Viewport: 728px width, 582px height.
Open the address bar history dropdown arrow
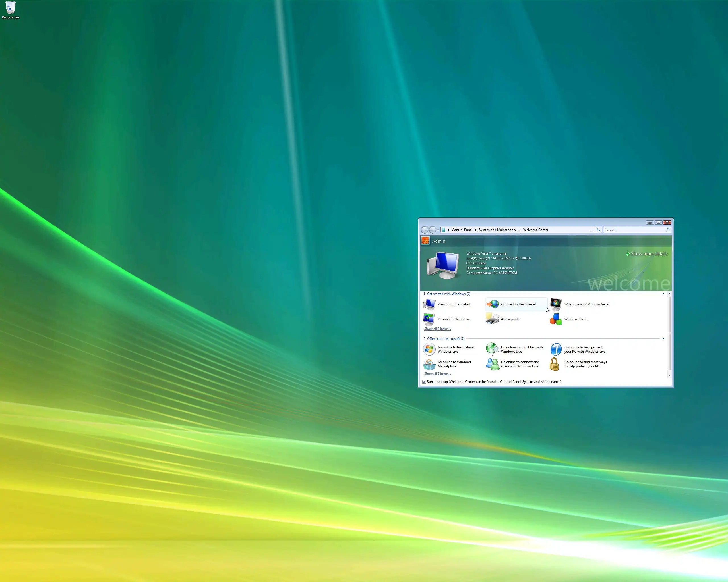click(x=592, y=230)
